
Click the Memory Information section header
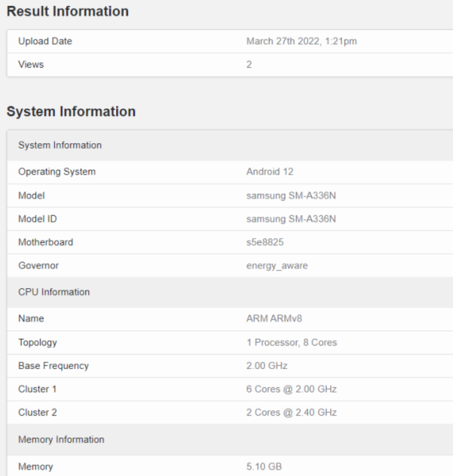pos(230,439)
